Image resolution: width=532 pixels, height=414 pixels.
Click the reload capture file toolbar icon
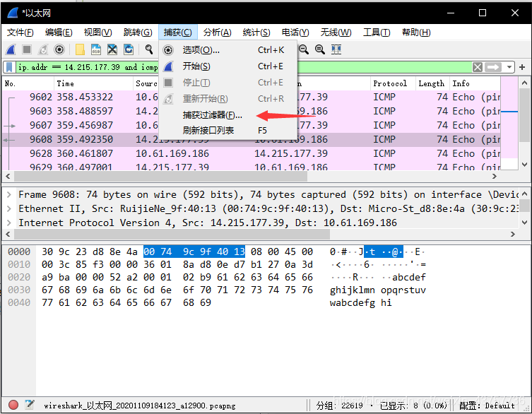[129, 50]
